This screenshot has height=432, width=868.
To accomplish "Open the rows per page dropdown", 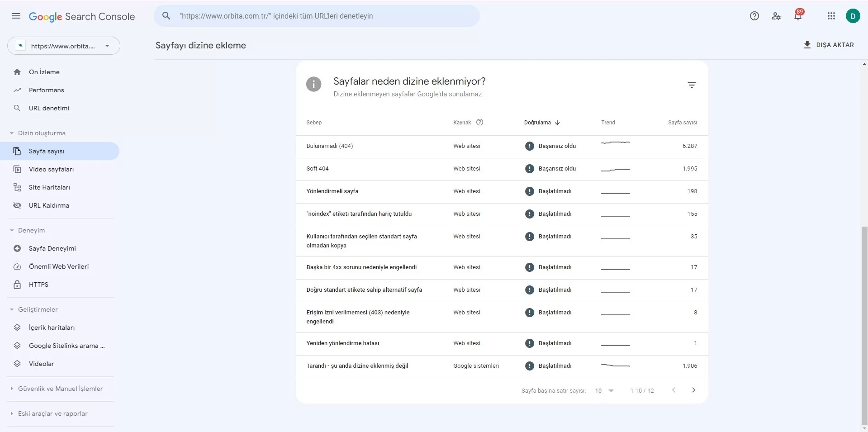I will 604,390.
